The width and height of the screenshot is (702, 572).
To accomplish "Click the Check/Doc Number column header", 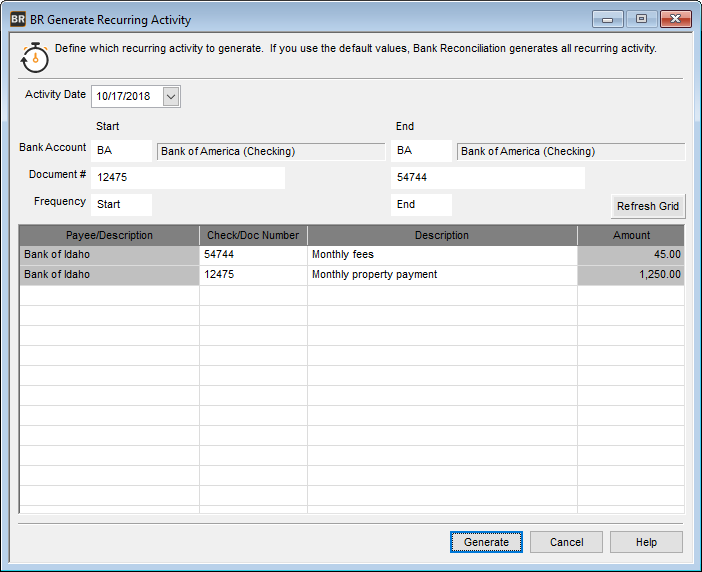I will [x=253, y=235].
